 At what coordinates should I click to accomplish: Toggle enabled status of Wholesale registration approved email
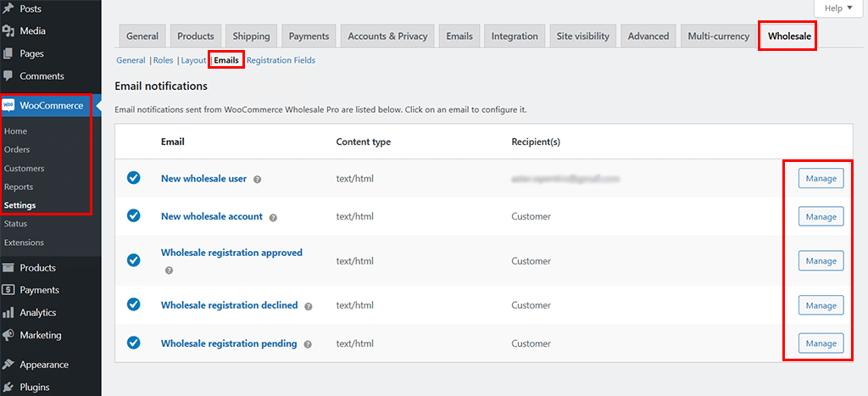(133, 260)
